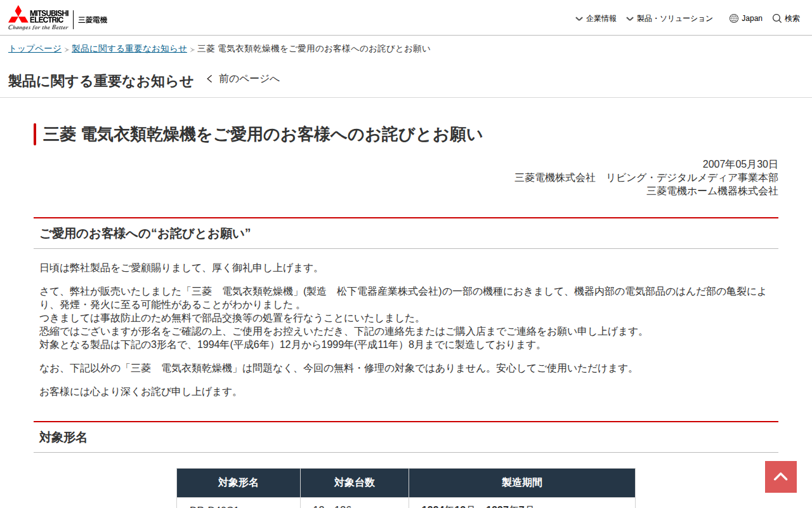
Task: Click the line 三菱電機株式会社 リビング・デジタルメディア事業本部
Action: [646, 178]
